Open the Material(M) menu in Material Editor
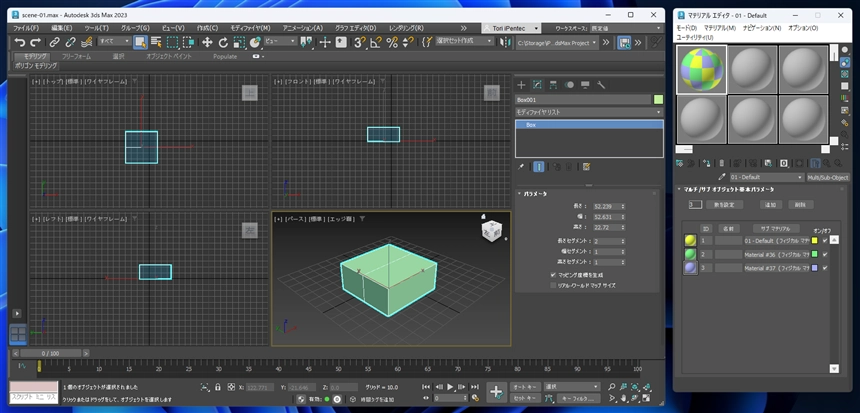 click(x=720, y=28)
